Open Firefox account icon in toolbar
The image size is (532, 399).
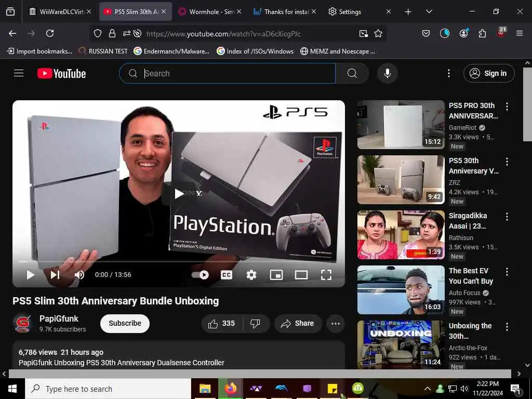[463, 33]
